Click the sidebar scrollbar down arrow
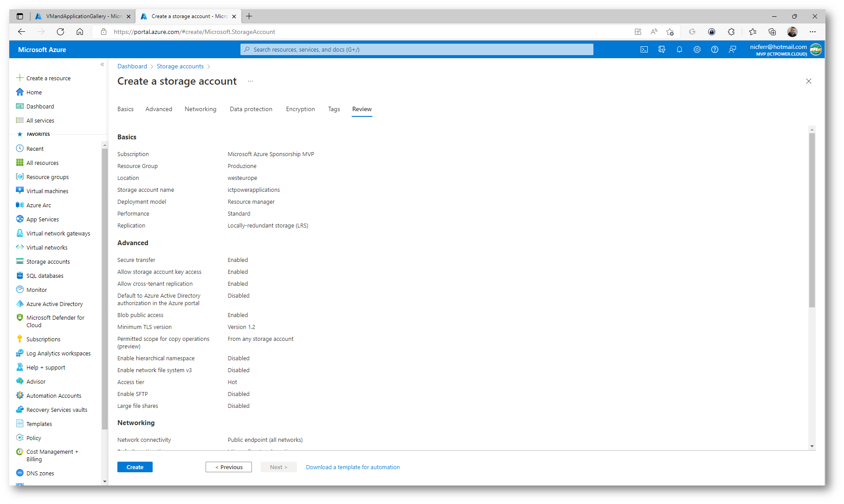844x504 pixels. [x=105, y=481]
